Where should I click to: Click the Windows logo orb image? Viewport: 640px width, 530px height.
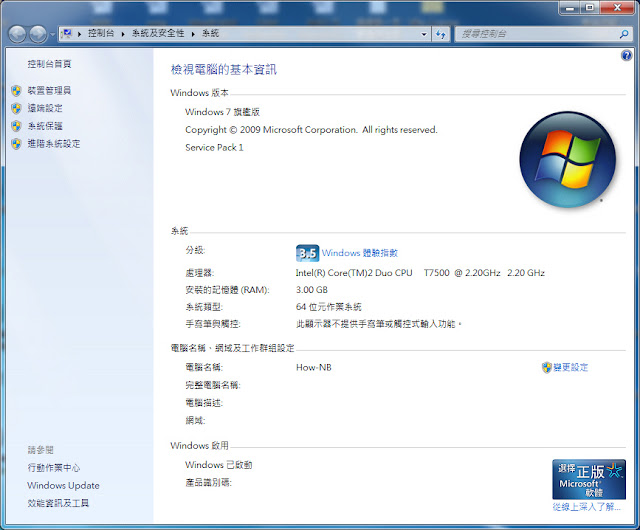[567, 159]
